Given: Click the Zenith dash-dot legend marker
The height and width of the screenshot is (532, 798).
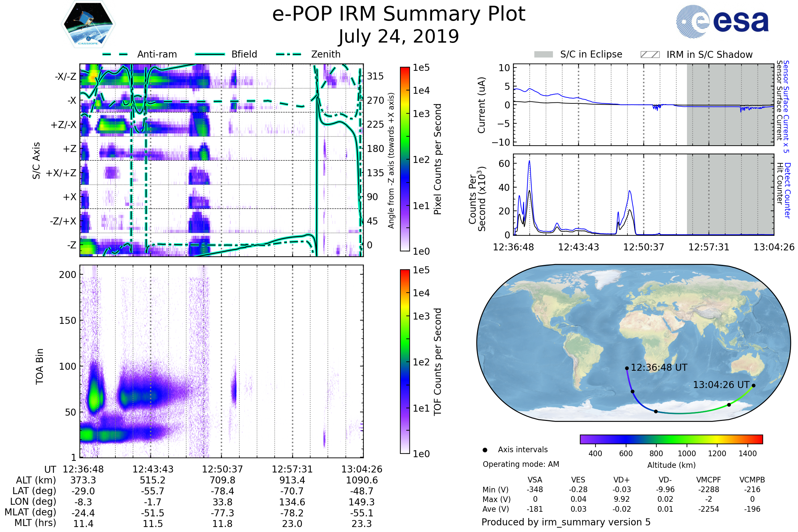Looking at the screenshot, I should (x=289, y=54).
